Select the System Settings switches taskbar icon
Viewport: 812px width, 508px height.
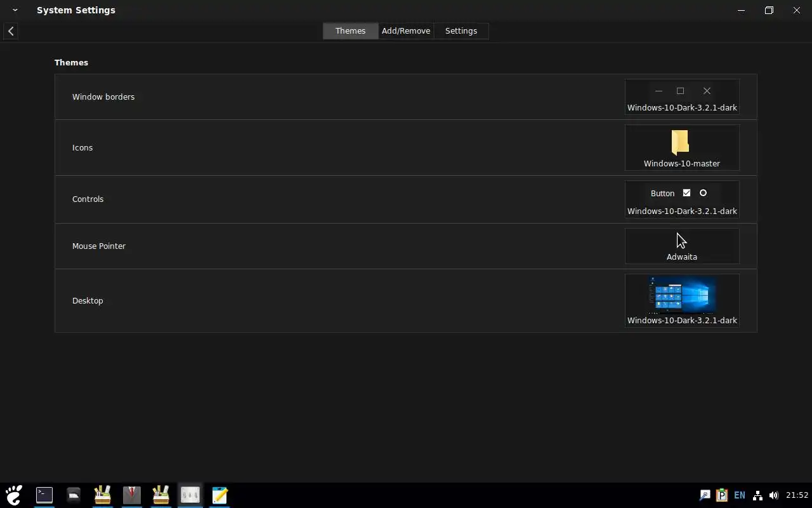[190, 495]
